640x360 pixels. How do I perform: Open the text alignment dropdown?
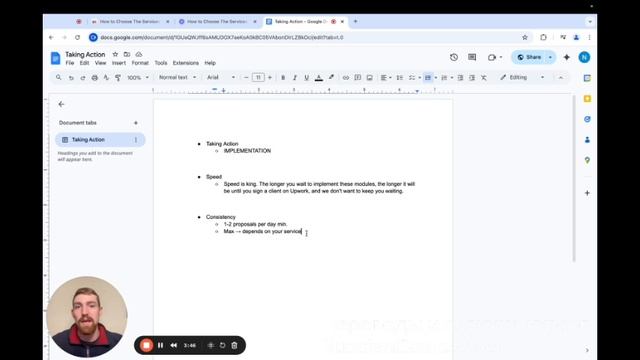coord(386,78)
